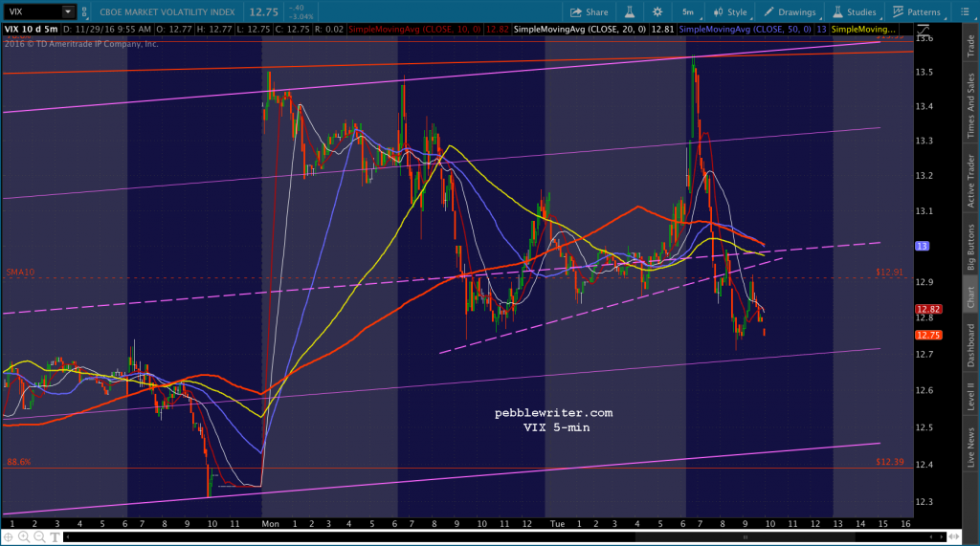Click the crosshair pan tool icon
Image resolution: width=980 pixels, height=546 pixels.
coord(8,536)
